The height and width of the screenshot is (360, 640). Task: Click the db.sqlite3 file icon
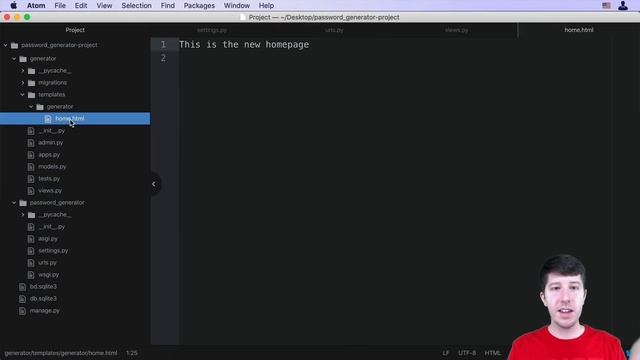[22, 299]
